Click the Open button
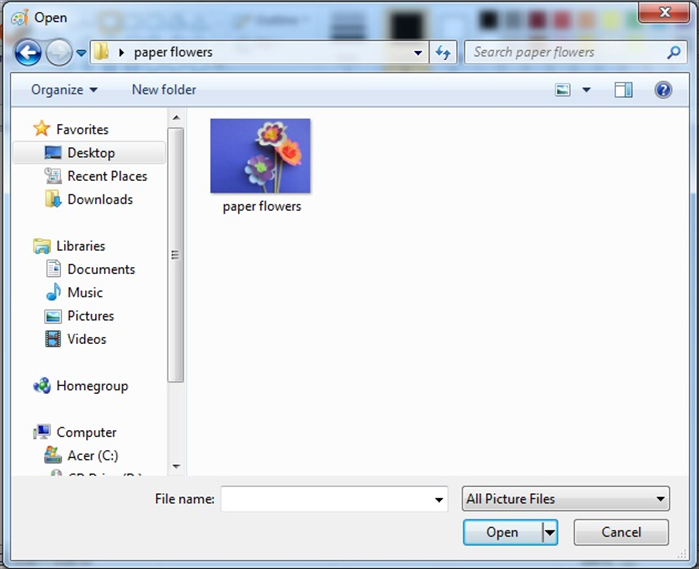This screenshot has height=569, width=699. pos(502,532)
